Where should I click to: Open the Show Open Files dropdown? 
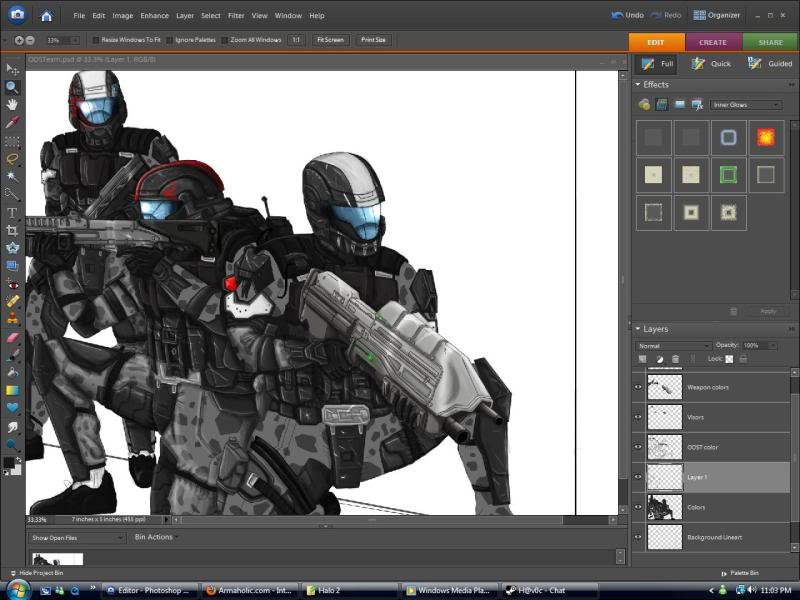click(x=77, y=538)
